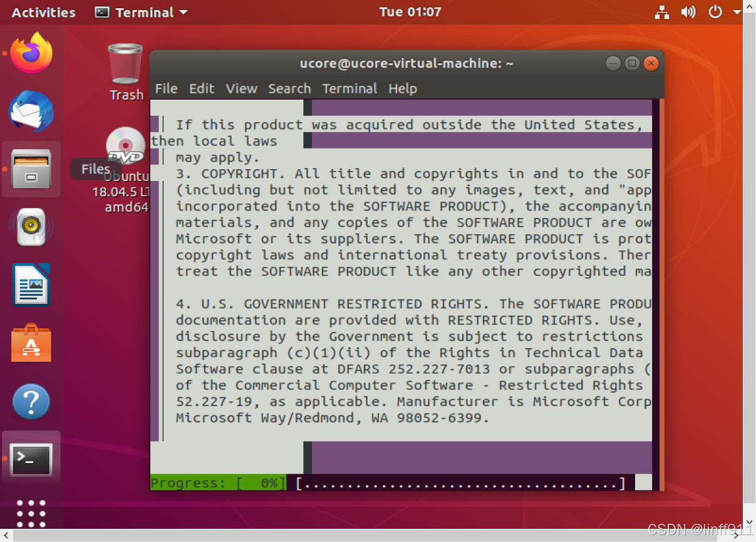
Task: Click line starting 'If this product was acquired'
Action: tap(409, 125)
